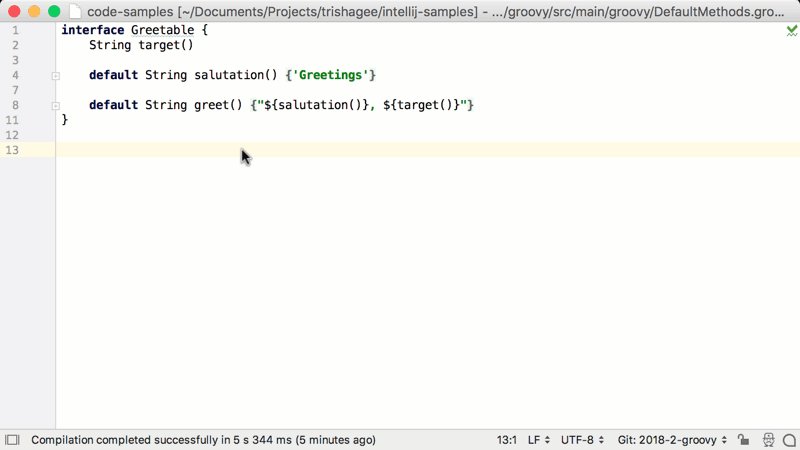
Task: Click the ${target()} expression in greet string
Action: coord(421,105)
